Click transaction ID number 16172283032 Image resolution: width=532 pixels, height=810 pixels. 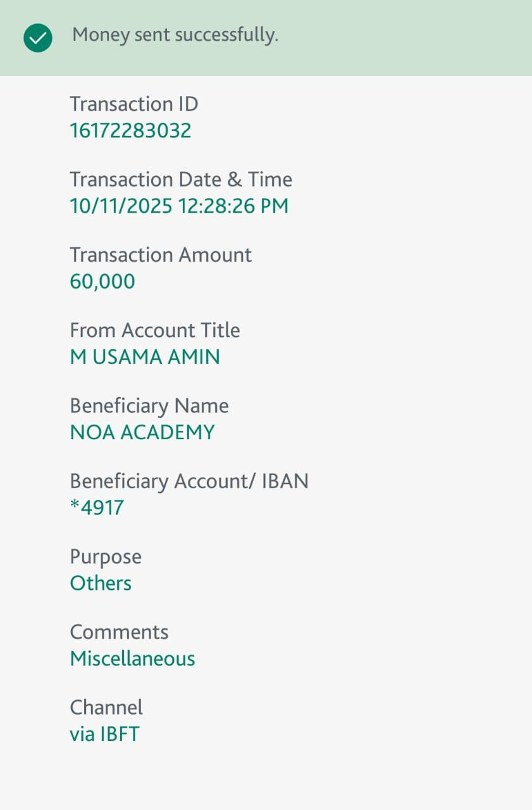tap(130, 131)
